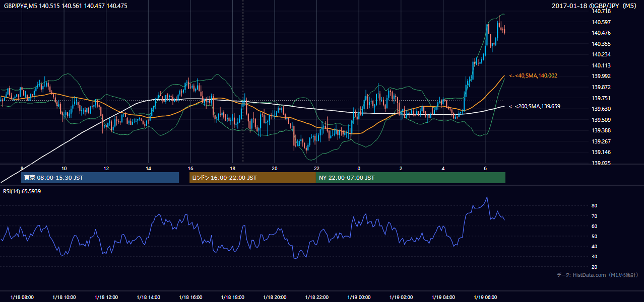Screen dimensions: 644x302
Task: Select the NY 22:00-07:00 JST session bar
Action: coord(411,178)
